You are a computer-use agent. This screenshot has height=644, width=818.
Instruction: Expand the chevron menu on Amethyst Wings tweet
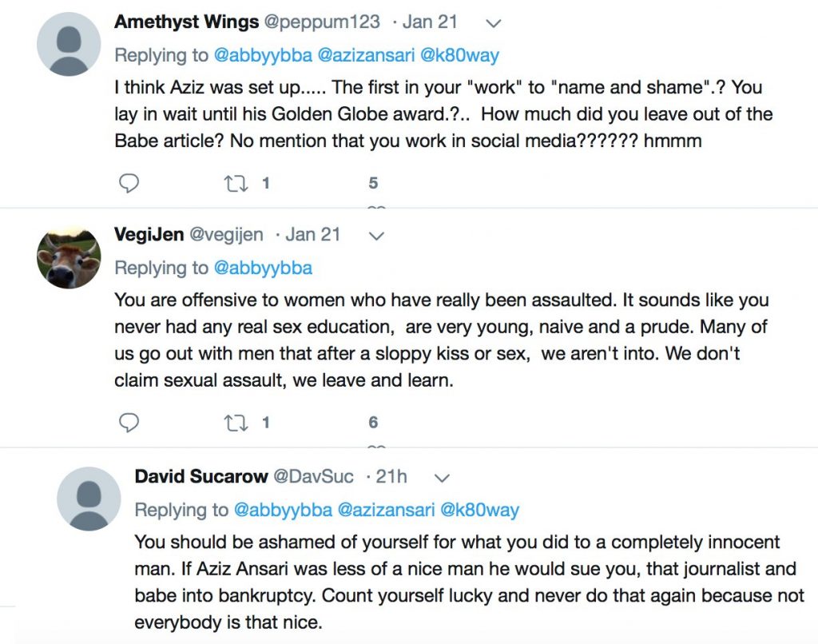click(x=494, y=23)
